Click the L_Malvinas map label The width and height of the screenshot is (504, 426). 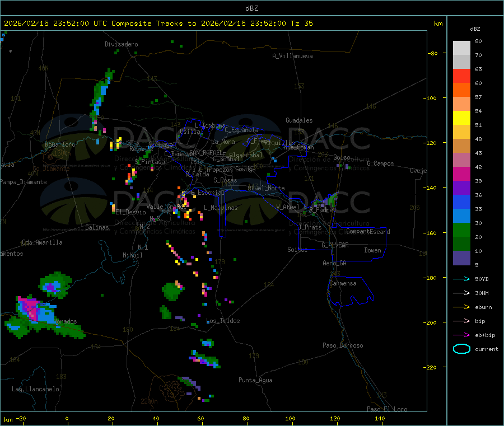click(x=221, y=208)
